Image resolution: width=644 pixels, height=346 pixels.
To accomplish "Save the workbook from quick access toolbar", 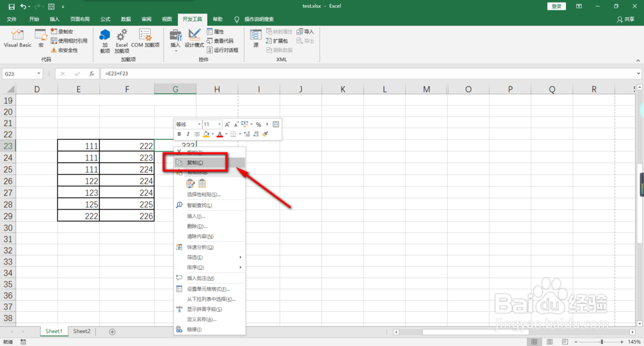I will coord(12,6).
